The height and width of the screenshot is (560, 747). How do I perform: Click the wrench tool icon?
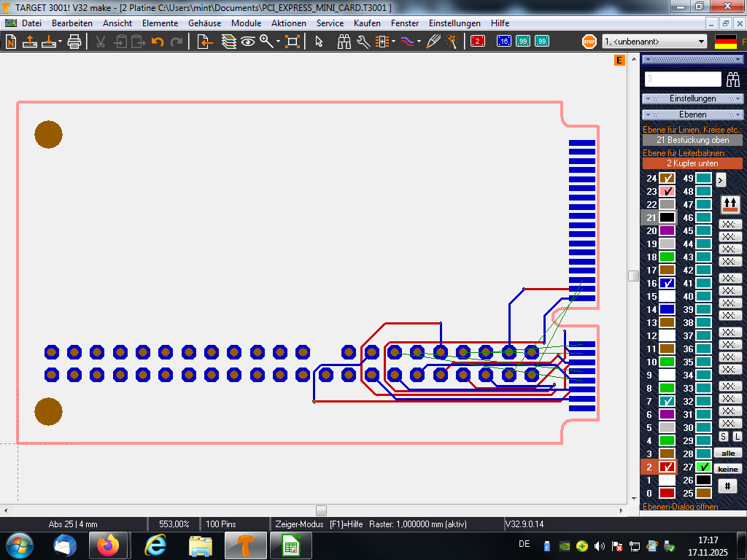[363, 42]
